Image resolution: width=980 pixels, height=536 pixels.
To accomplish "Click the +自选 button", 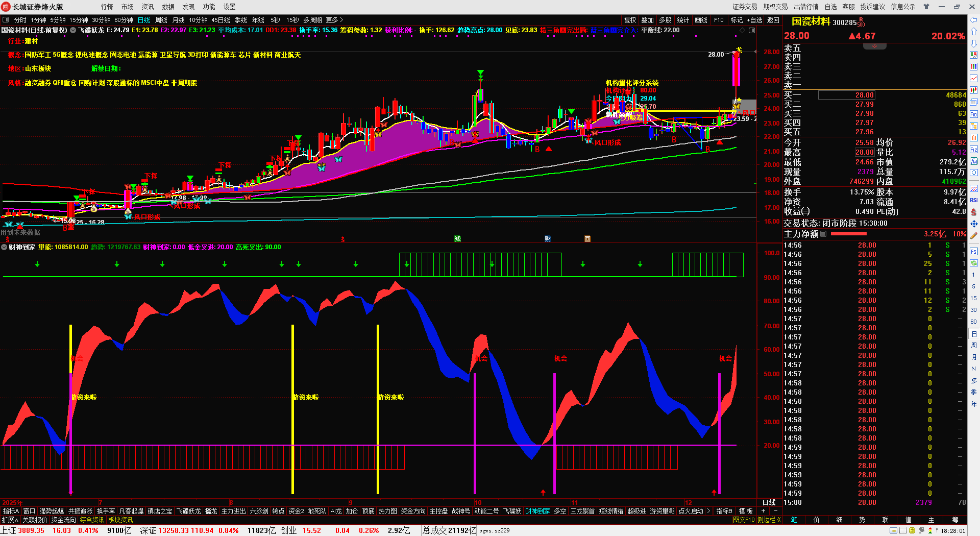I will click(x=754, y=20).
